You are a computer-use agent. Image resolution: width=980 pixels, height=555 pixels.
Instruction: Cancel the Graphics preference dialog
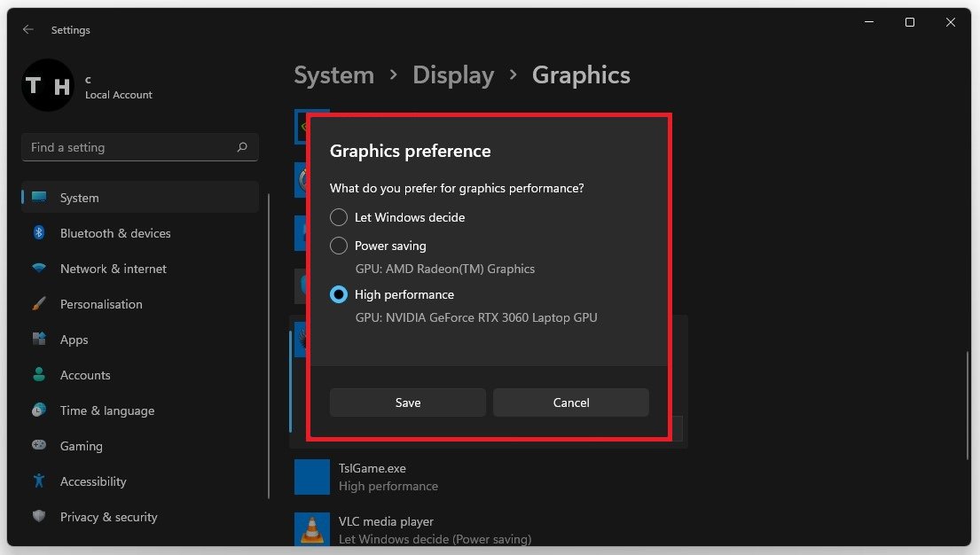click(571, 403)
